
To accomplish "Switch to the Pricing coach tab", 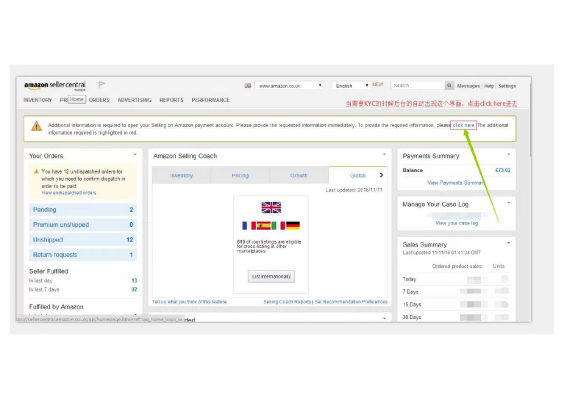I will [x=240, y=175].
